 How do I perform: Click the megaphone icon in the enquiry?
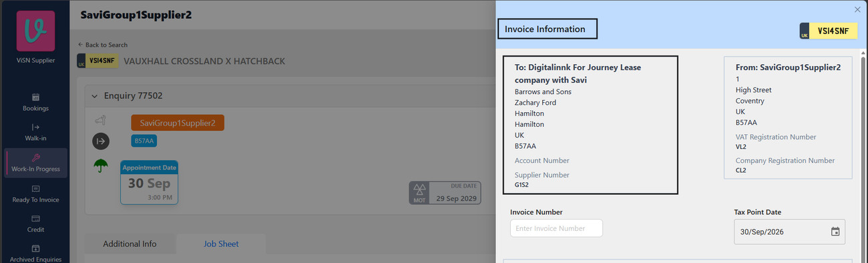tap(100, 121)
